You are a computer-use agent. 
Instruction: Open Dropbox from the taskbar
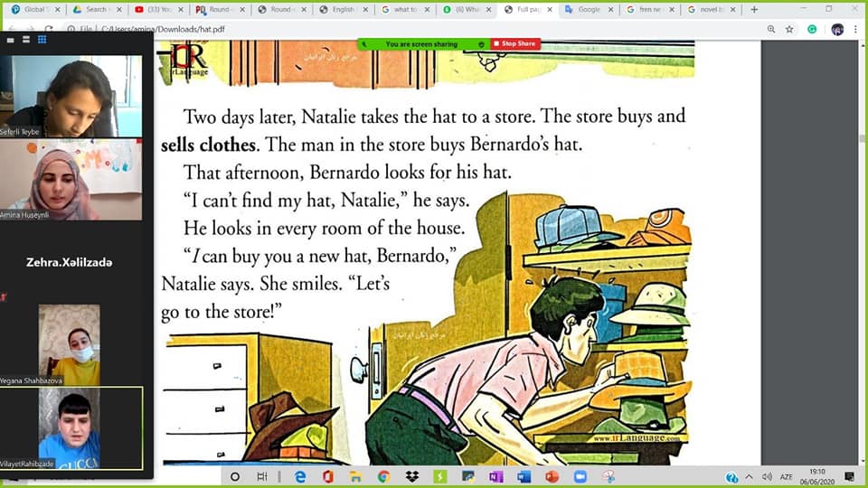pyautogui.click(x=412, y=476)
